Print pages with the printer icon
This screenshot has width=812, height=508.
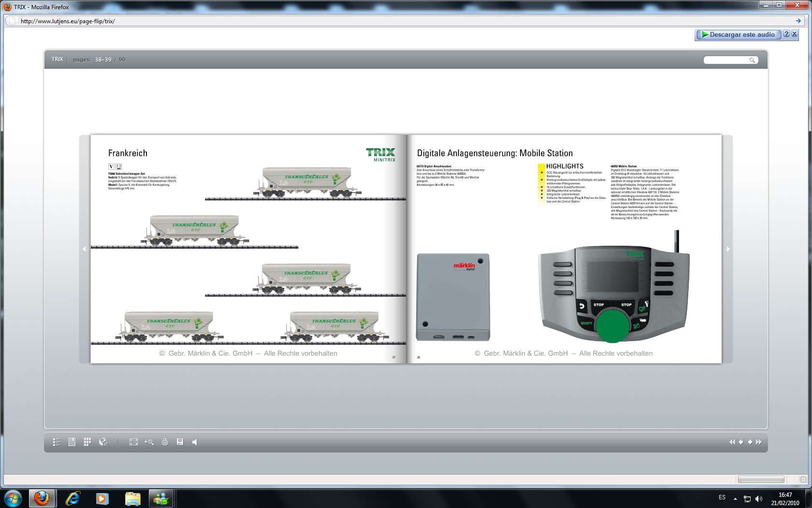(x=165, y=442)
